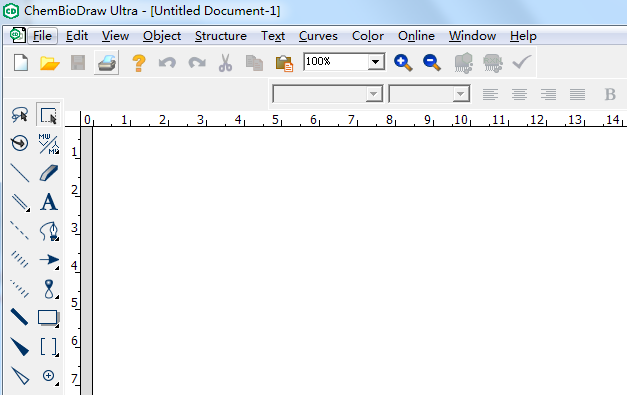Image resolution: width=627 pixels, height=395 pixels.
Task: Select the Dashed Bond tool
Action: pos(19,231)
